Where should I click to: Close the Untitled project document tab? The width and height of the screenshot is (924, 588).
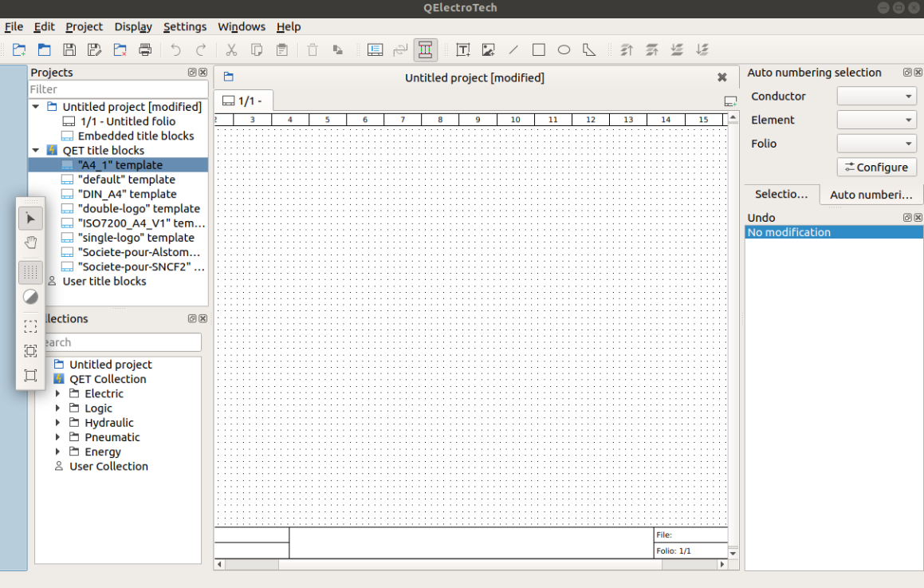click(x=722, y=77)
